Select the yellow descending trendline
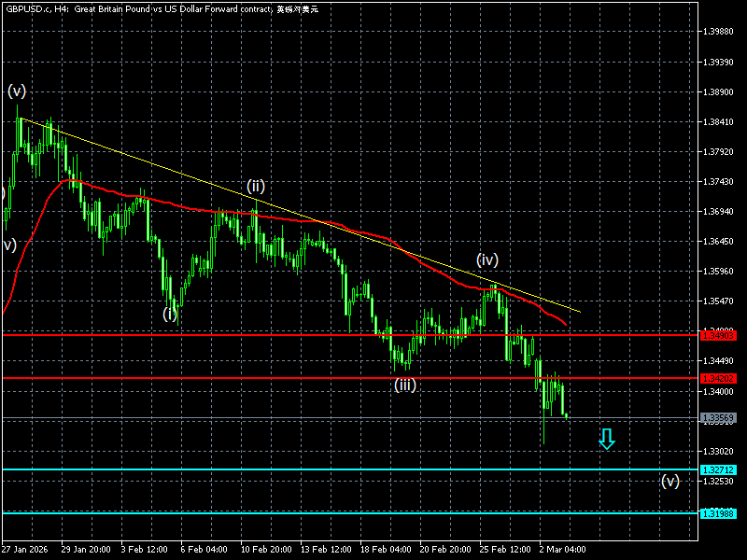 300,216
